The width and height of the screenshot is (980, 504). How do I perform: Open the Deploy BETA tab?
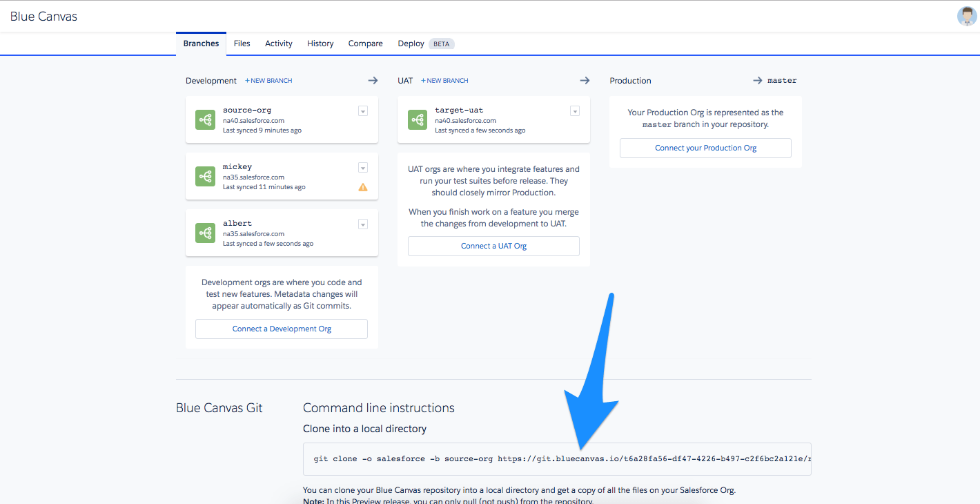click(411, 43)
